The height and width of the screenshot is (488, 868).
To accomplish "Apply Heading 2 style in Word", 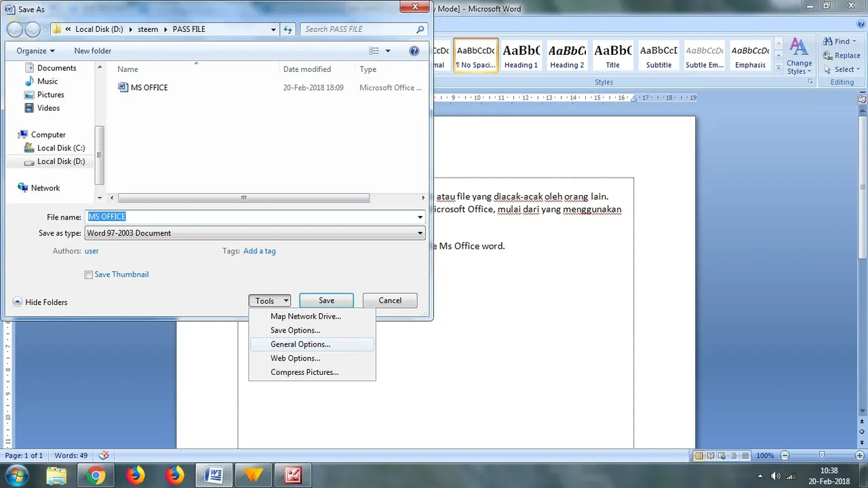I will click(x=567, y=55).
